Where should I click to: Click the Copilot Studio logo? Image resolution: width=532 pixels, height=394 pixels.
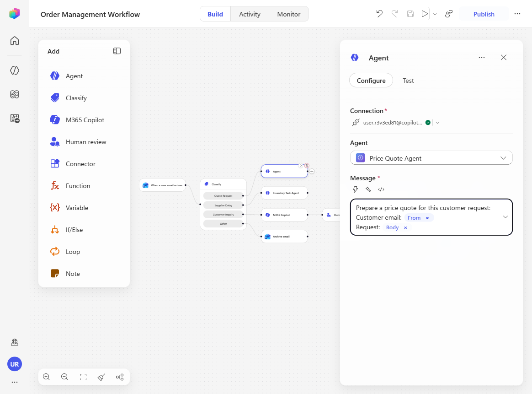click(15, 13)
